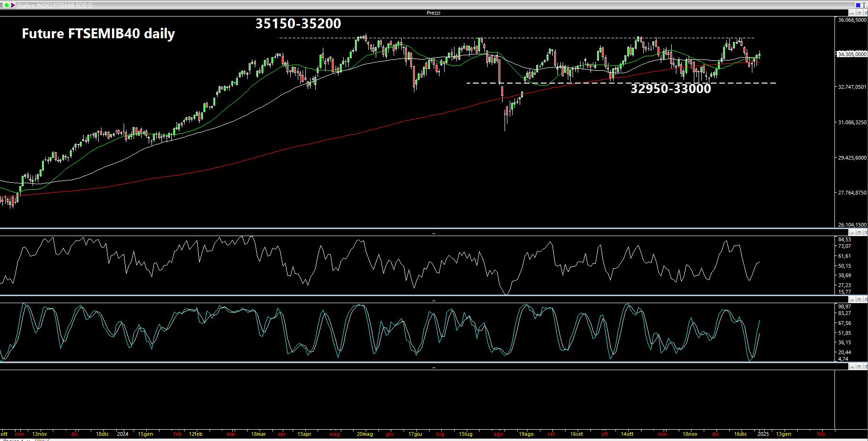Minimize the Prezzi price pane
This screenshot has height=441, width=868.
point(852,13)
